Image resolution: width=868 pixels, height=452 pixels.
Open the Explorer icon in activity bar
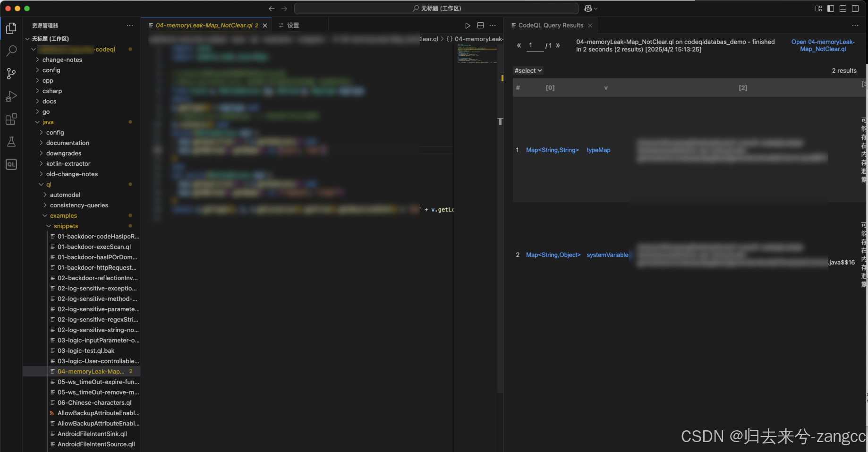pyautogui.click(x=11, y=28)
